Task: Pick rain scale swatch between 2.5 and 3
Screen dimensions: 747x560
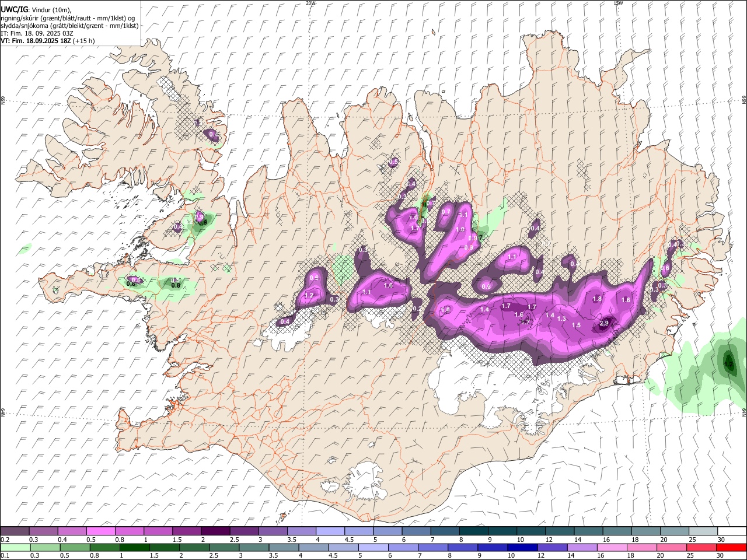Action: tap(224, 547)
